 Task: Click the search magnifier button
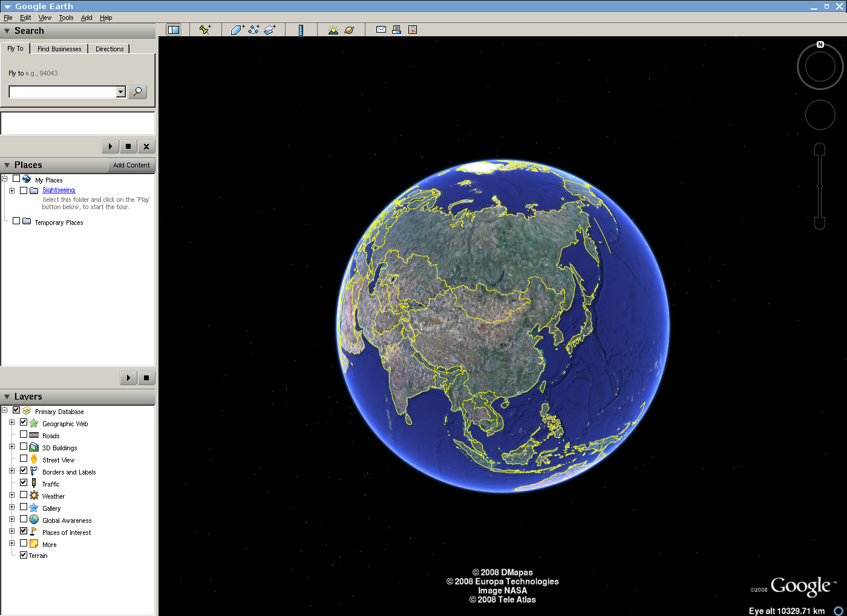[138, 91]
